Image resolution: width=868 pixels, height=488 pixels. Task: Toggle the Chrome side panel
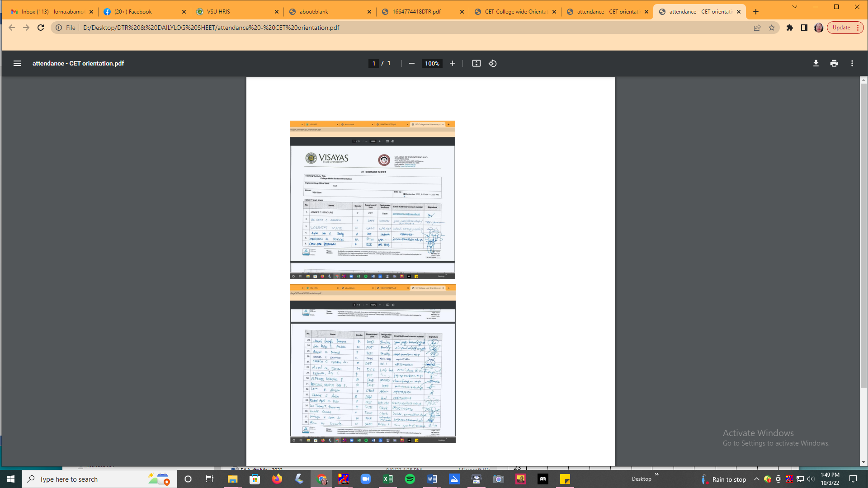point(804,28)
